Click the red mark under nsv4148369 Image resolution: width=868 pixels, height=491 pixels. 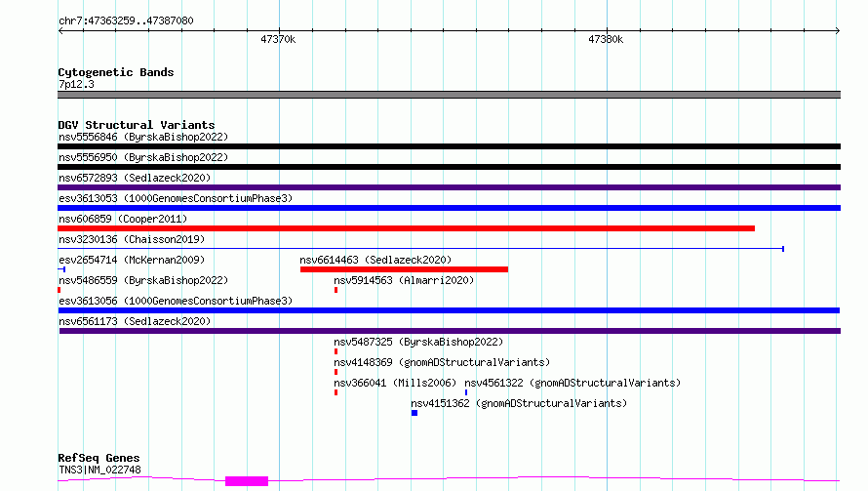336,372
